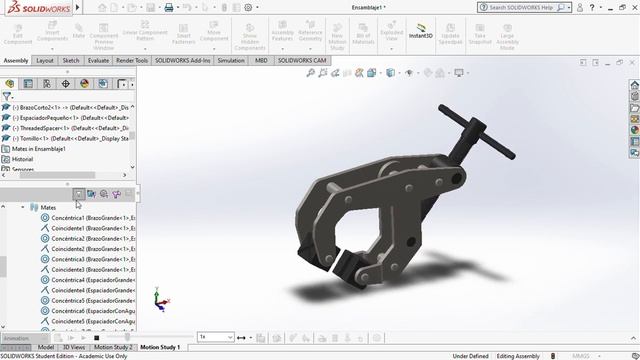Open the Hide/Show Items icon
Viewport: 640px width, 360px height.
coord(409,73)
